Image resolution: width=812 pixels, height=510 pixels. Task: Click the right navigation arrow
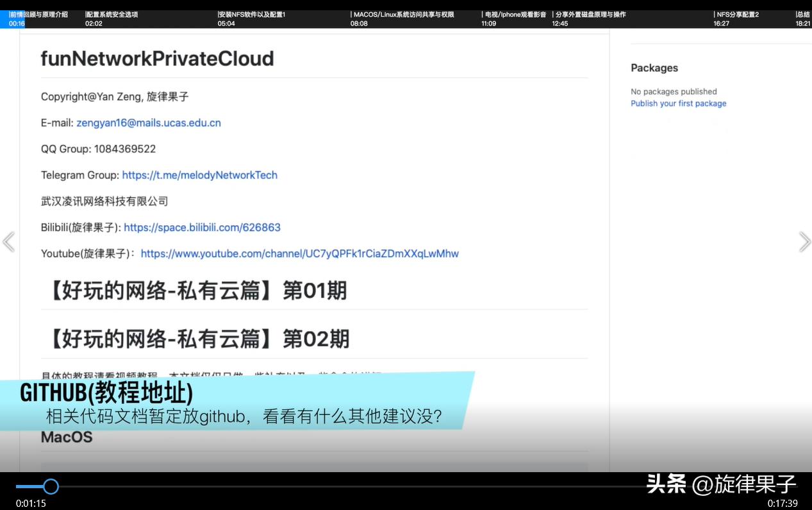[805, 241]
